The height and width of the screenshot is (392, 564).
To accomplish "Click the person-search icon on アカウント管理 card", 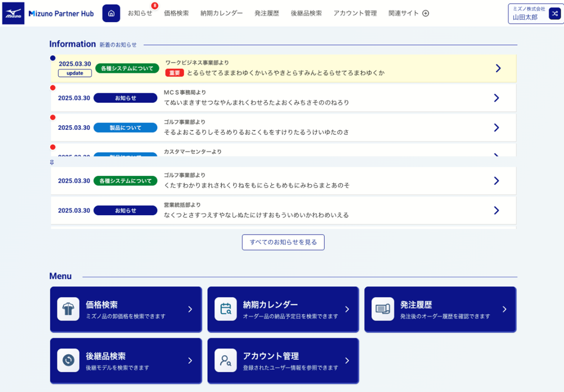I will [x=225, y=361].
